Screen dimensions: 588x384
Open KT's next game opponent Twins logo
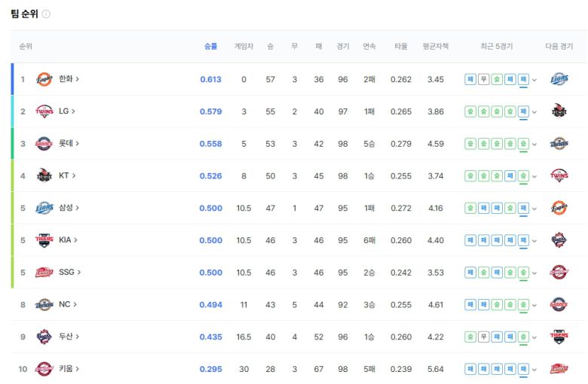(559, 175)
